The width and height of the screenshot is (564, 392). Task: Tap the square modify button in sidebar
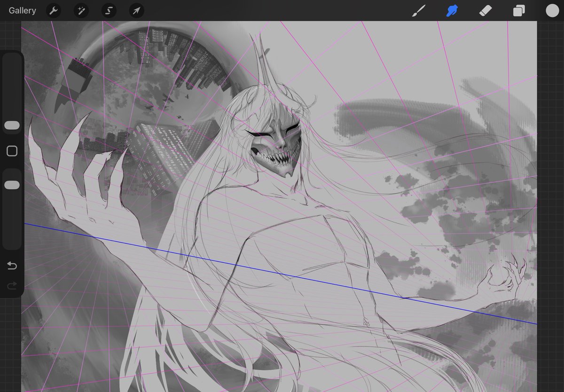[12, 151]
